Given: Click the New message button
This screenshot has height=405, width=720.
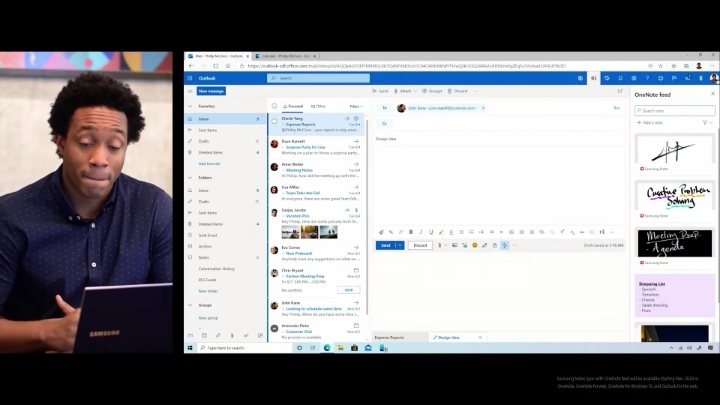Looking at the screenshot, I should point(211,91).
